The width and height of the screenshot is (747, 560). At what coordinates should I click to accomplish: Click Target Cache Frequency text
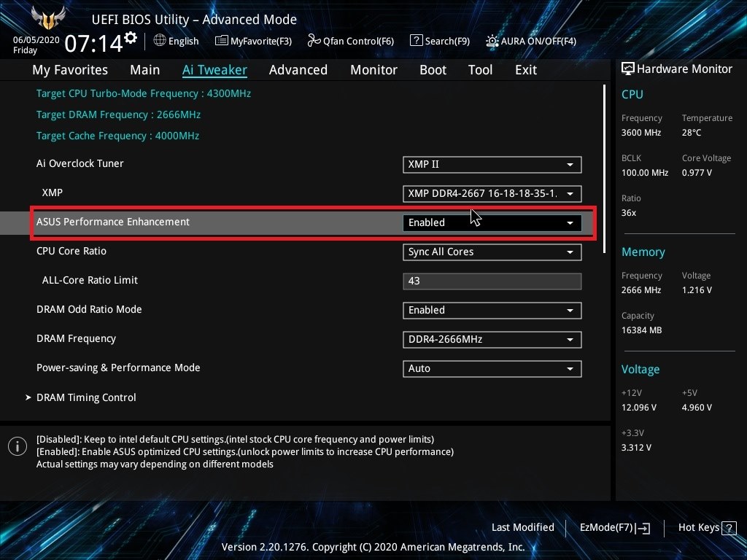click(117, 136)
